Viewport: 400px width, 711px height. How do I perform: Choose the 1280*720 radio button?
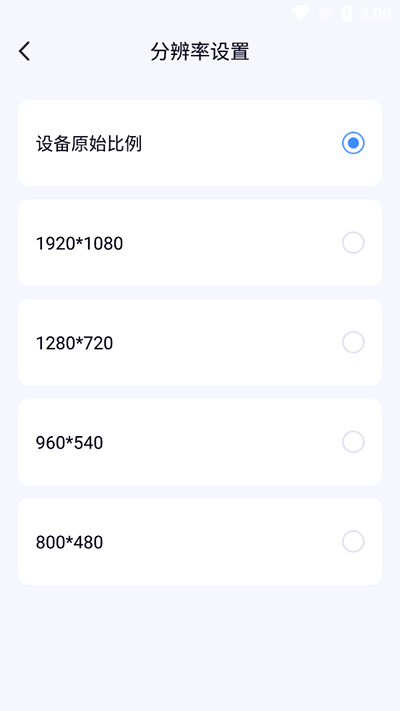pos(353,342)
